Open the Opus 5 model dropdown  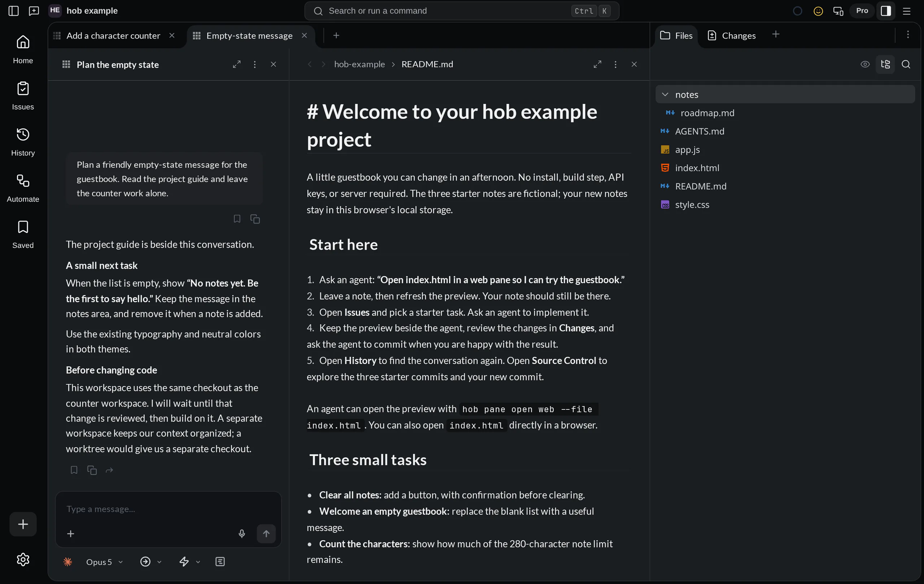tap(104, 562)
